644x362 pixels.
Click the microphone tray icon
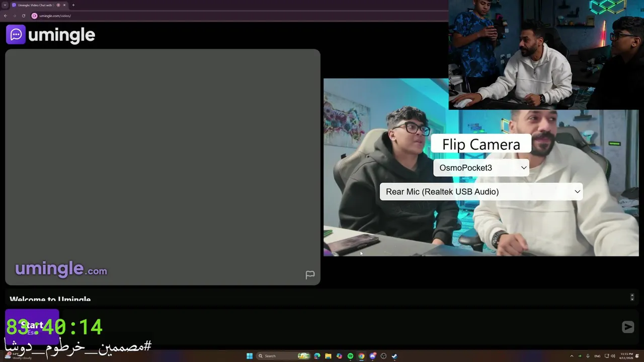(x=588, y=356)
